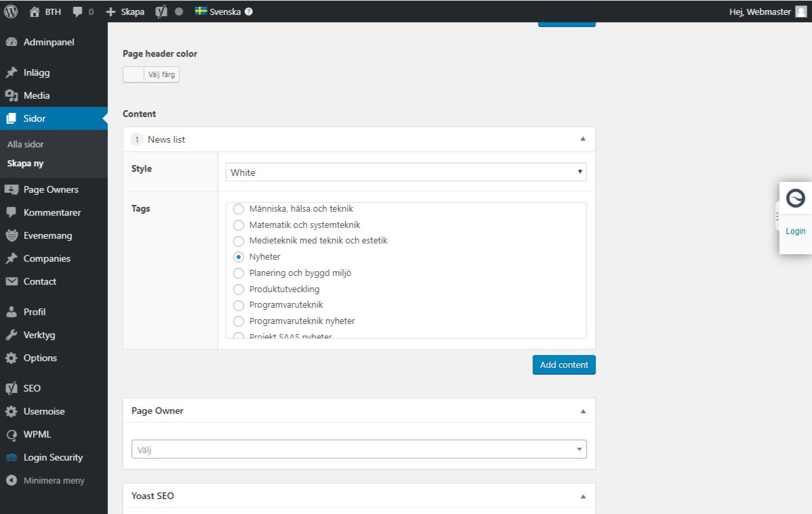The height and width of the screenshot is (514, 812).
Task: Click the Inlägg pin icon
Action: (x=12, y=72)
